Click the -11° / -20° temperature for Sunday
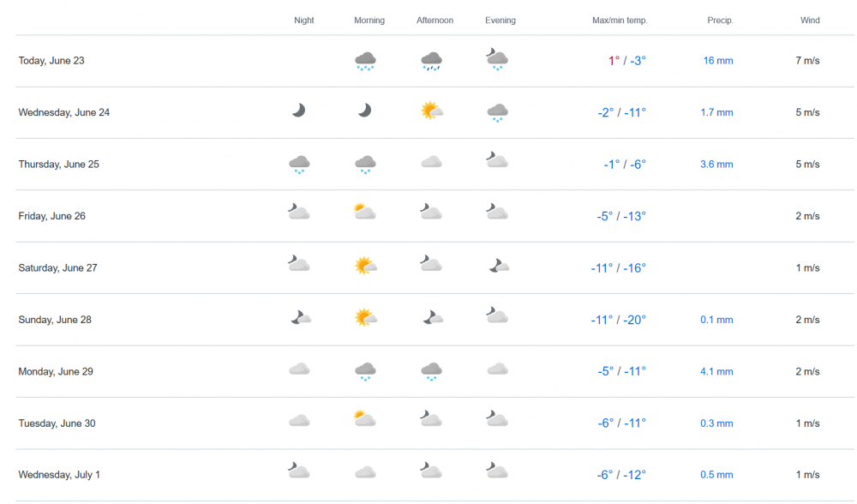This screenshot has height=504, width=857. (618, 320)
